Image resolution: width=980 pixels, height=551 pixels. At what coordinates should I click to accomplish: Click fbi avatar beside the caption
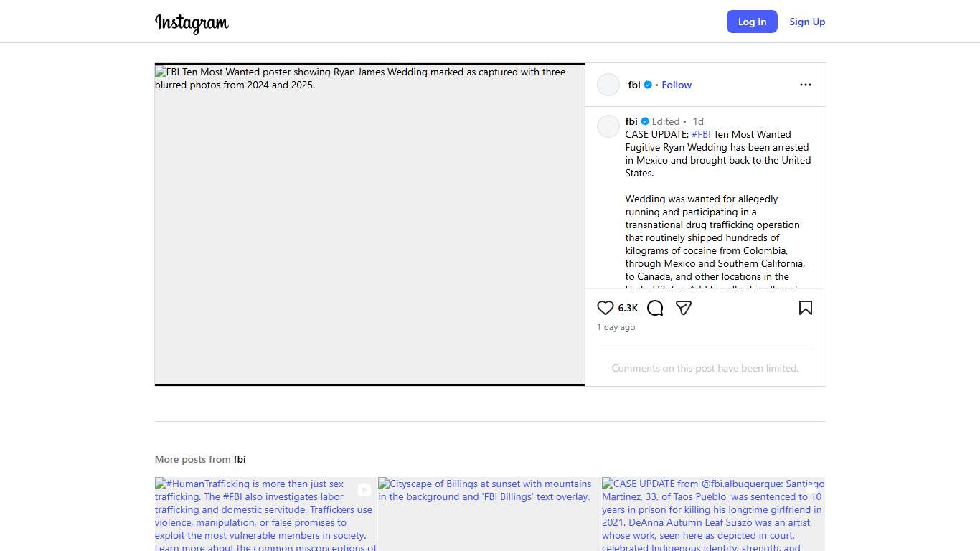pos(608,126)
